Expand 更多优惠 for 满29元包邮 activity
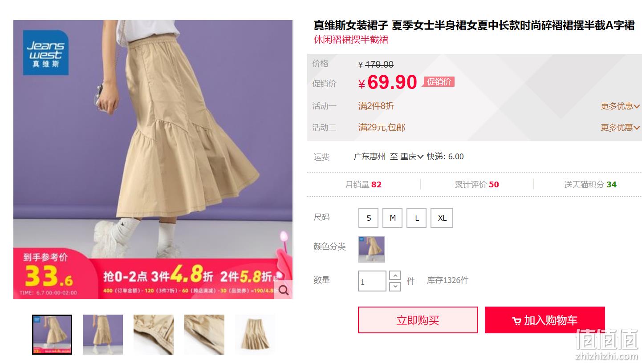Image resolution: width=642 pixels, height=364 pixels. [620, 128]
